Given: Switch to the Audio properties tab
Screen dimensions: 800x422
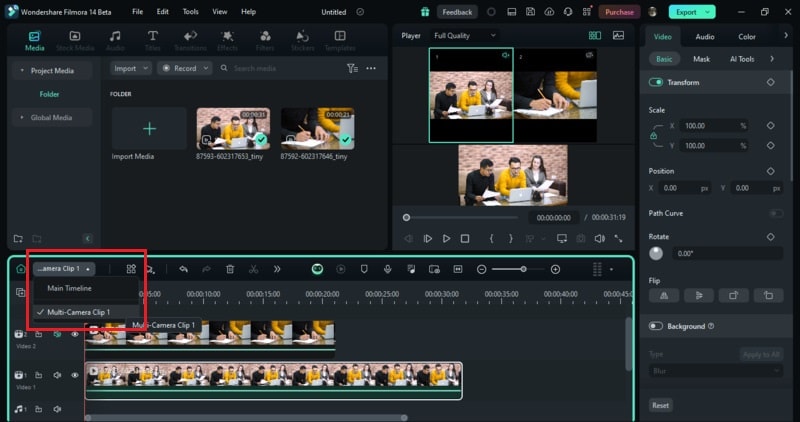Looking at the screenshot, I should 705,37.
